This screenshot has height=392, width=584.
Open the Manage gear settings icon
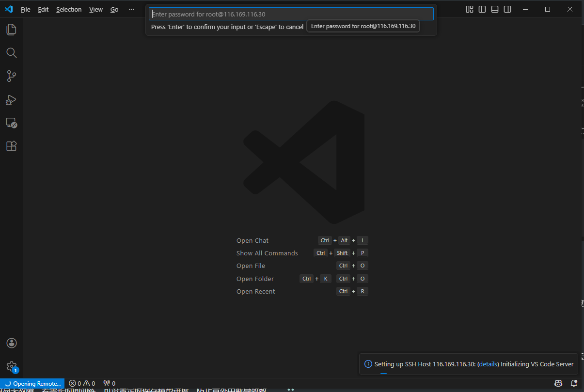click(12, 366)
